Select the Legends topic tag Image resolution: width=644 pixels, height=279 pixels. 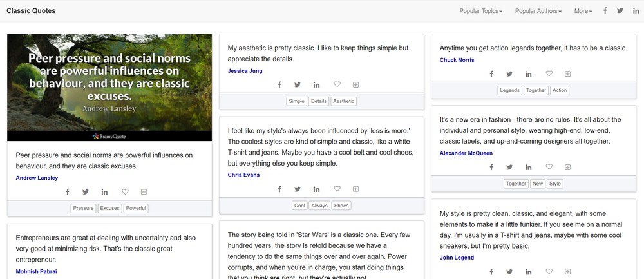(509, 90)
